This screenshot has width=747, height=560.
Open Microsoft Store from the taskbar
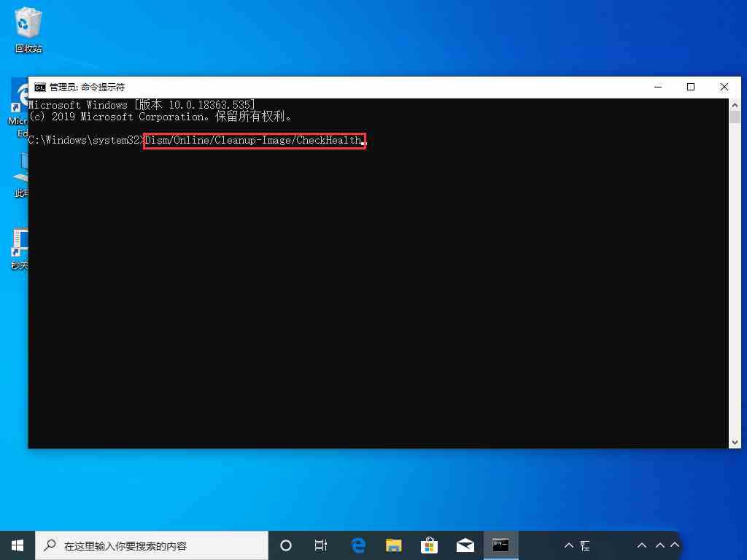(x=429, y=545)
